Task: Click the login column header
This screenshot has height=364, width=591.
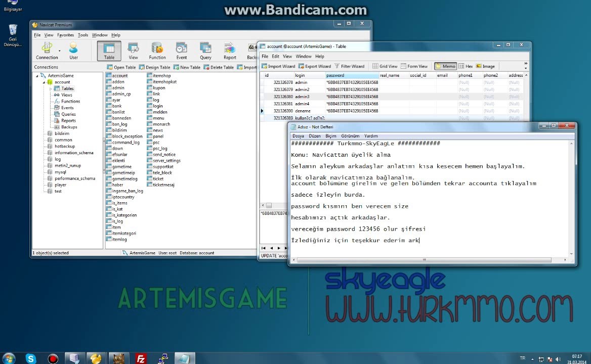Action: 310,75
